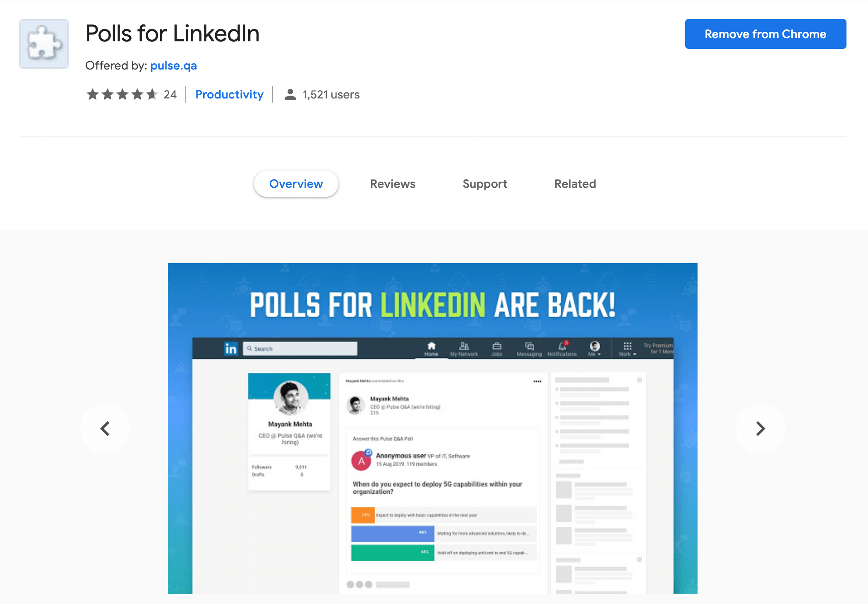Click the Overview tab
The width and height of the screenshot is (868, 604).
pos(295,184)
